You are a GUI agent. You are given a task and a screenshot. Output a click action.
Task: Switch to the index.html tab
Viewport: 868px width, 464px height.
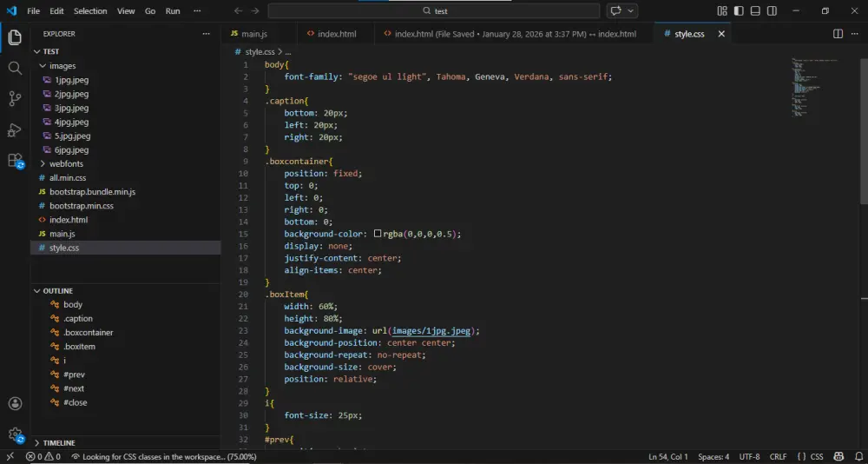336,34
